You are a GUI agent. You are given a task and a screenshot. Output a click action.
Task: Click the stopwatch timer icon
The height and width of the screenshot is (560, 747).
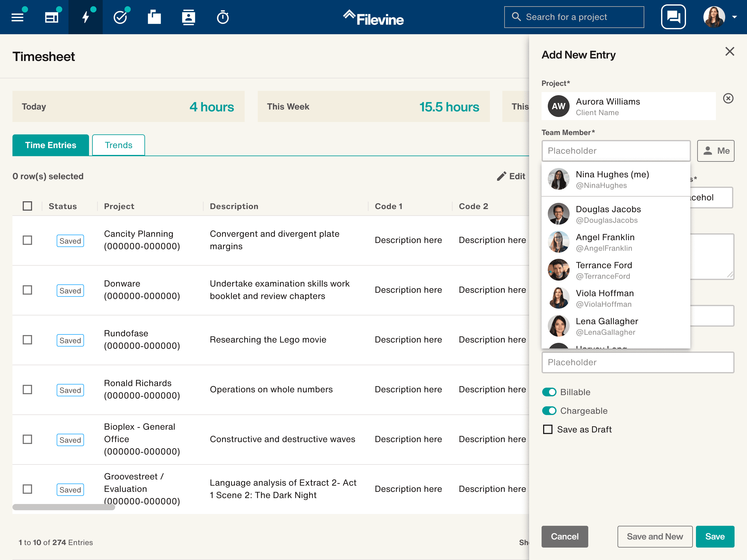223,17
